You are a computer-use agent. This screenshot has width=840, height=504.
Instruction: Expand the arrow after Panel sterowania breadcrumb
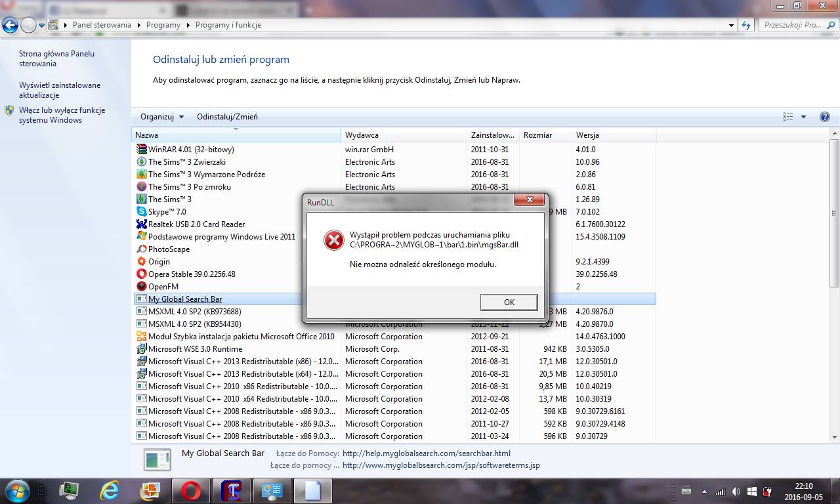click(x=138, y=25)
